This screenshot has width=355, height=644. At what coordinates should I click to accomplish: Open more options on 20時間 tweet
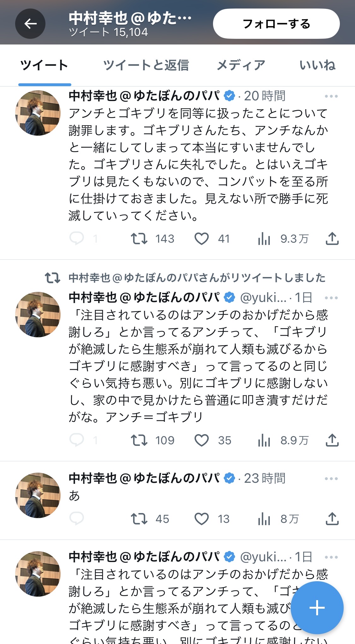(331, 96)
